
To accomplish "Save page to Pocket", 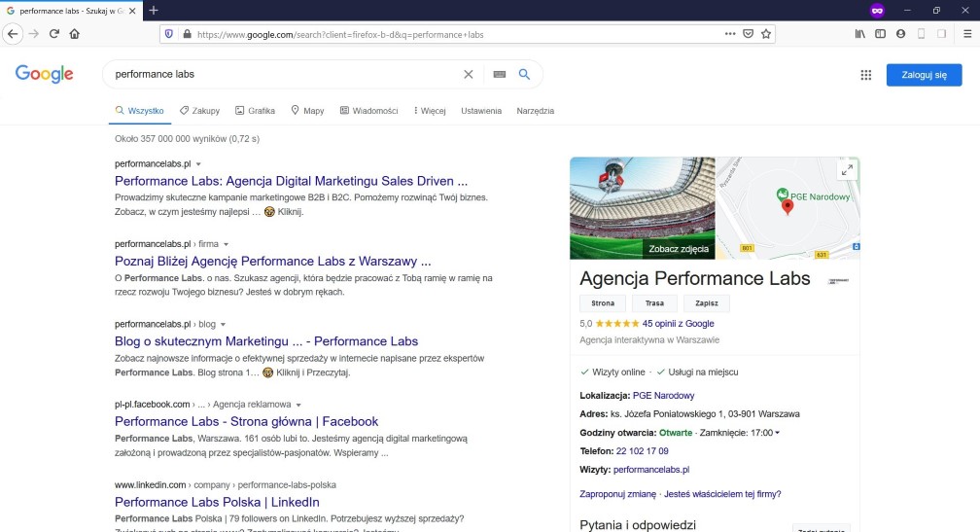I will (x=749, y=34).
